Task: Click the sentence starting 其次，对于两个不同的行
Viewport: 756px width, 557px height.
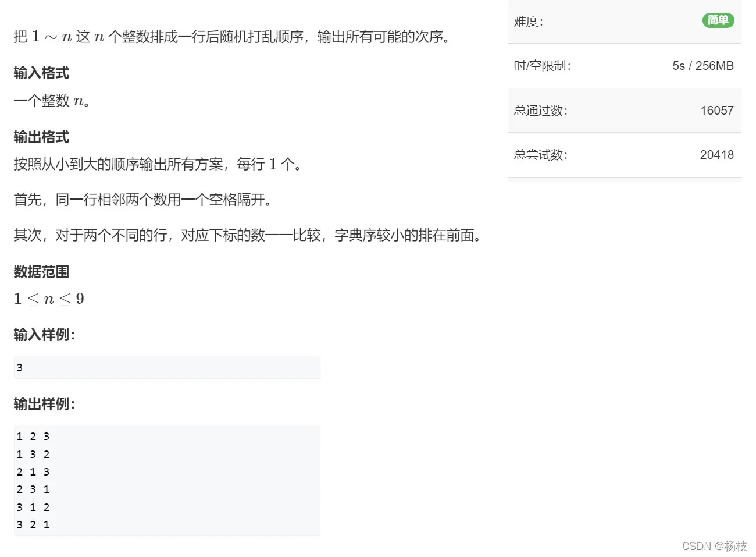Action: coord(248,235)
